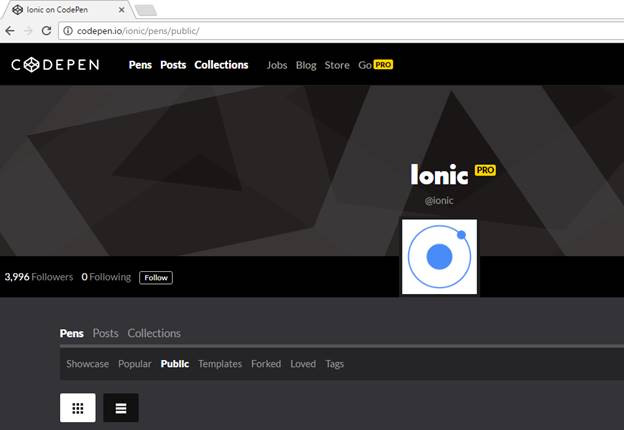The height and width of the screenshot is (430, 624).
Task: Select the Showcase sub-tab
Action: pos(88,364)
